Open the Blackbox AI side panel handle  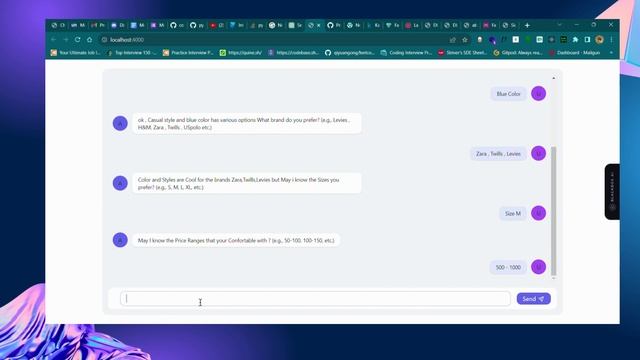tap(612, 191)
